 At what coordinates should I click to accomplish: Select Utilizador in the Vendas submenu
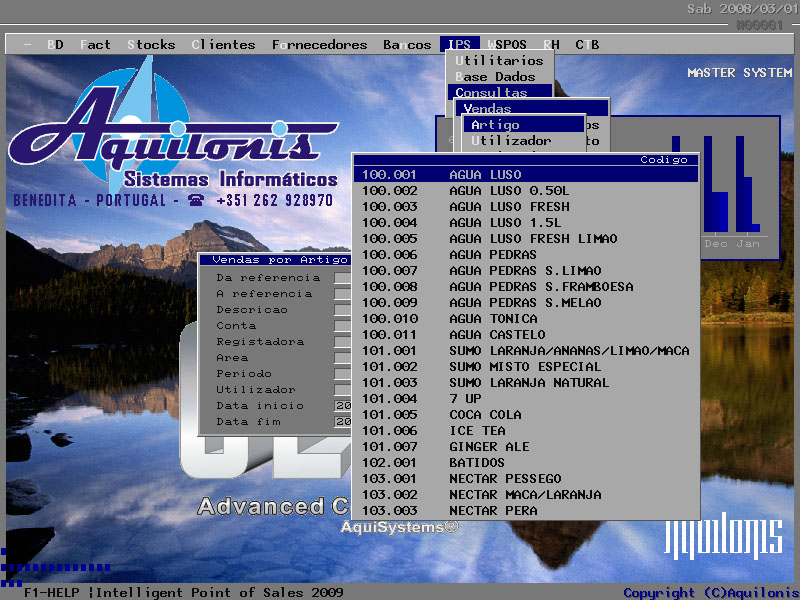click(x=511, y=141)
